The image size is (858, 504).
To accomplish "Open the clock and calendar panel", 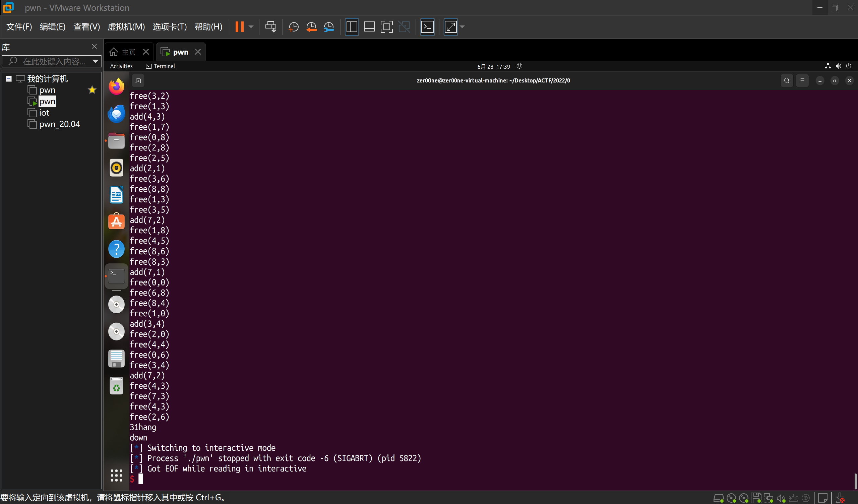I will coord(493,66).
